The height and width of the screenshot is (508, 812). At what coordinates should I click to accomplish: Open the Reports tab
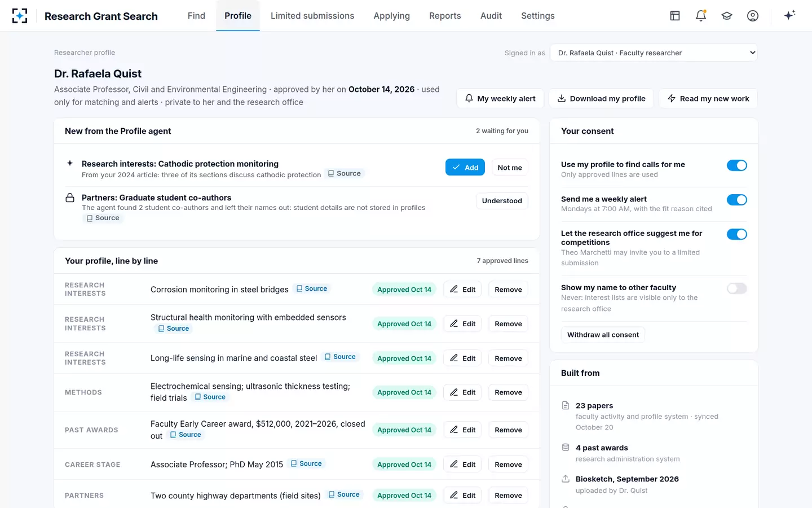click(445, 16)
